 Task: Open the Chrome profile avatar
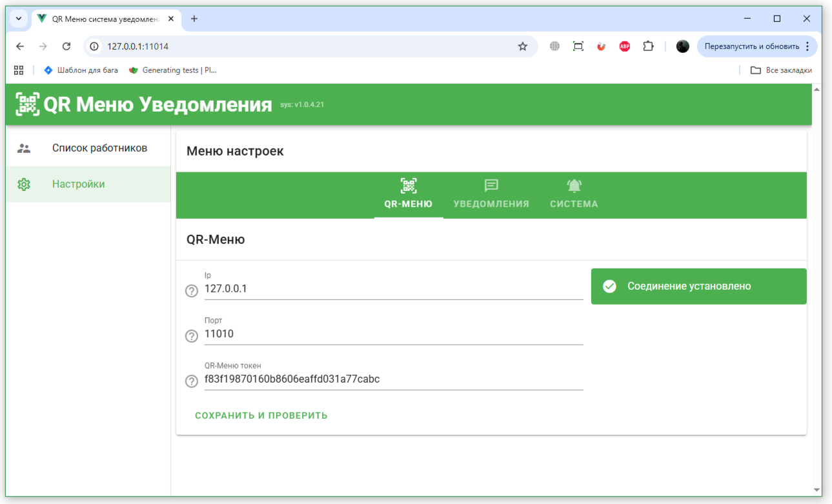(682, 46)
